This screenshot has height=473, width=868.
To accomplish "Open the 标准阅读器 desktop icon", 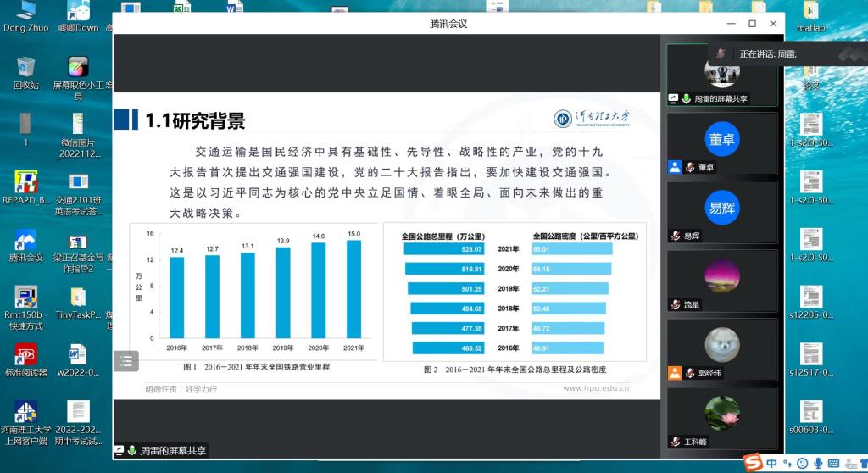I will pyautogui.click(x=25, y=356).
